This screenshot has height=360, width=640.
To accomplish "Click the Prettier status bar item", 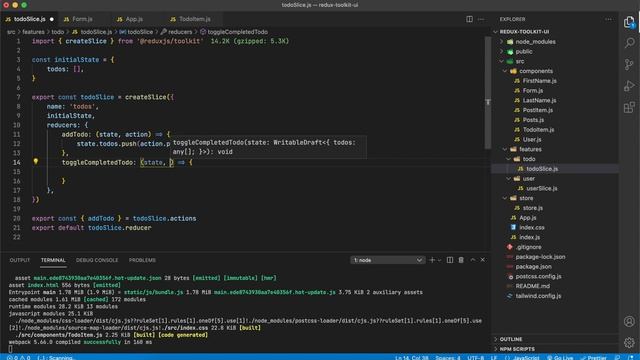I will pos(593,358).
